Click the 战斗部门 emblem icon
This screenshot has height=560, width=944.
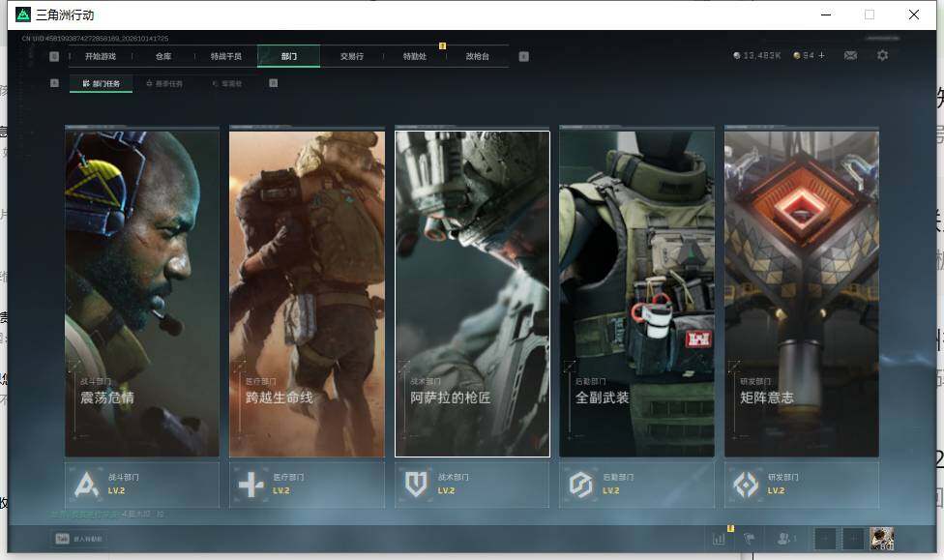[86, 485]
